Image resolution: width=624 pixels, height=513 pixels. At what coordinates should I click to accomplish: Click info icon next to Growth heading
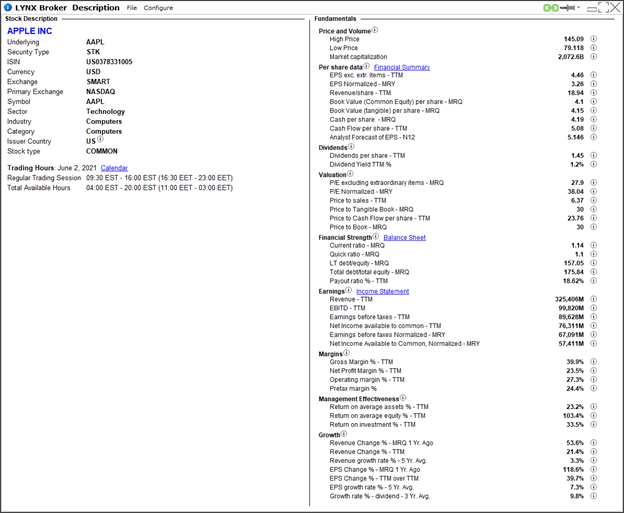tap(344, 434)
